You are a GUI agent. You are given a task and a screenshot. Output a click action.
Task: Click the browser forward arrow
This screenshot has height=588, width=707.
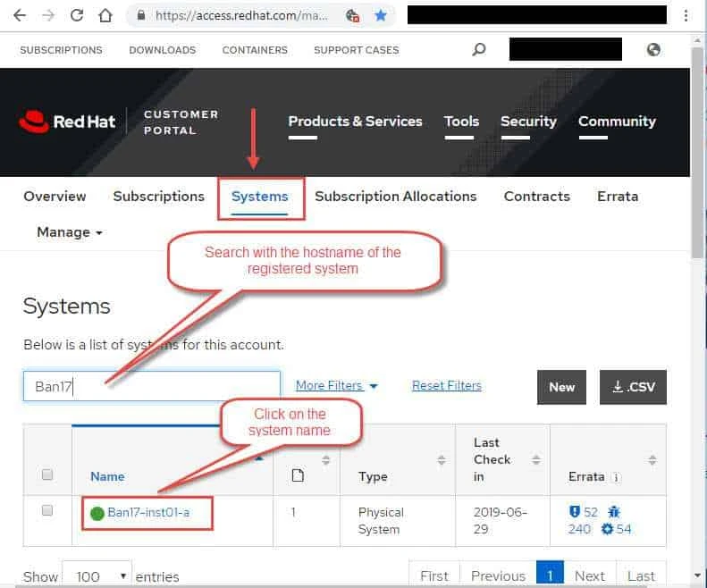[47, 16]
